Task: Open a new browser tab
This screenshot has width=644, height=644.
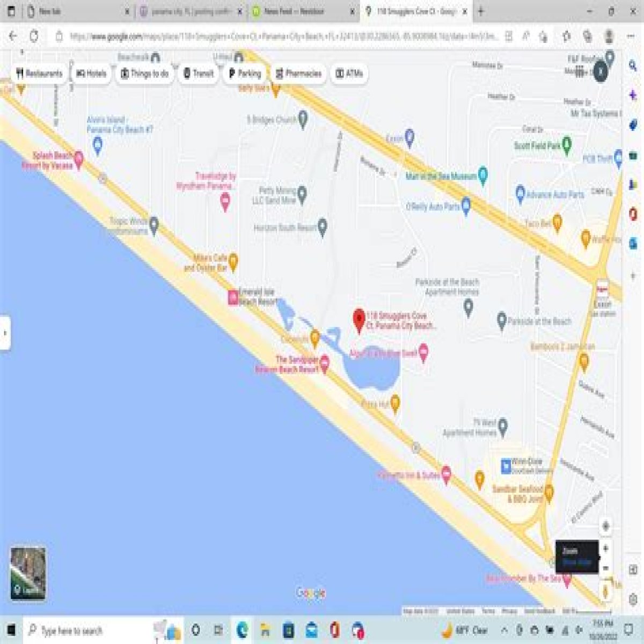Action: (481, 11)
